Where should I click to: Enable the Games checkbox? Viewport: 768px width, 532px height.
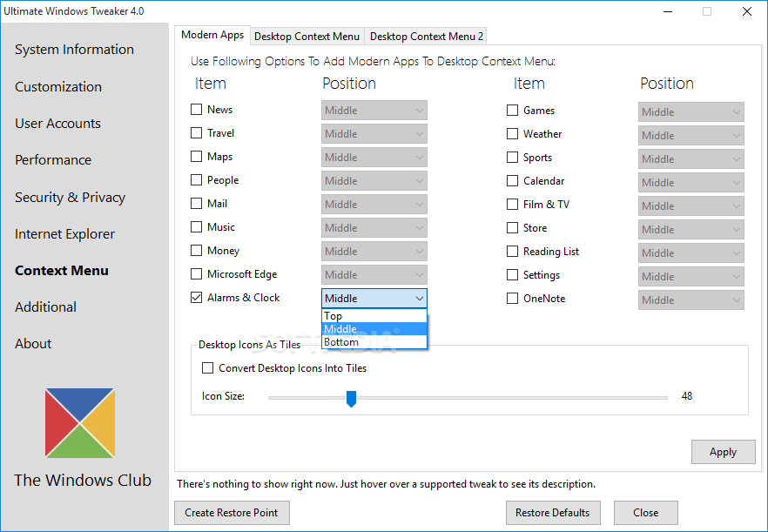[x=512, y=111]
